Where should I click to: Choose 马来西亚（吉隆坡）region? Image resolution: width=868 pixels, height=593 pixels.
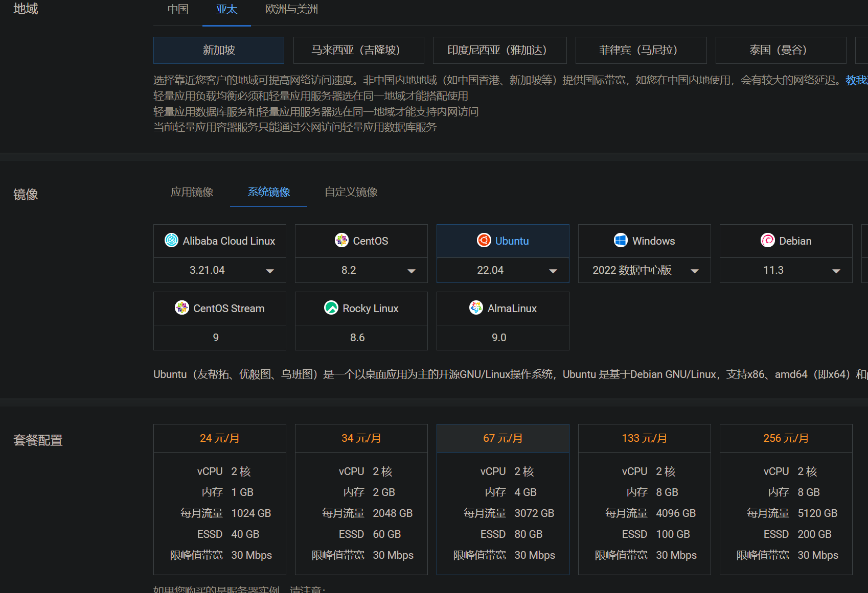pyautogui.click(x=359, y=50)
